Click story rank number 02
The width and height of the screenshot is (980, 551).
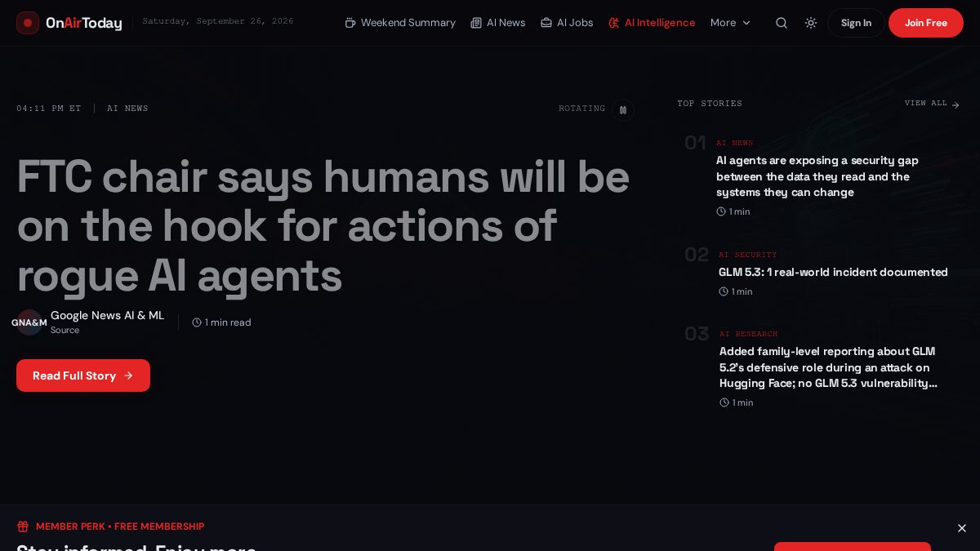[697, 255]
